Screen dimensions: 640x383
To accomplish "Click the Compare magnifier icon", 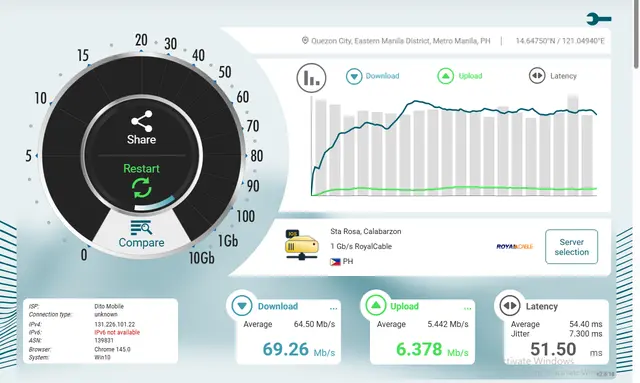I will click(x=141, y=227).
